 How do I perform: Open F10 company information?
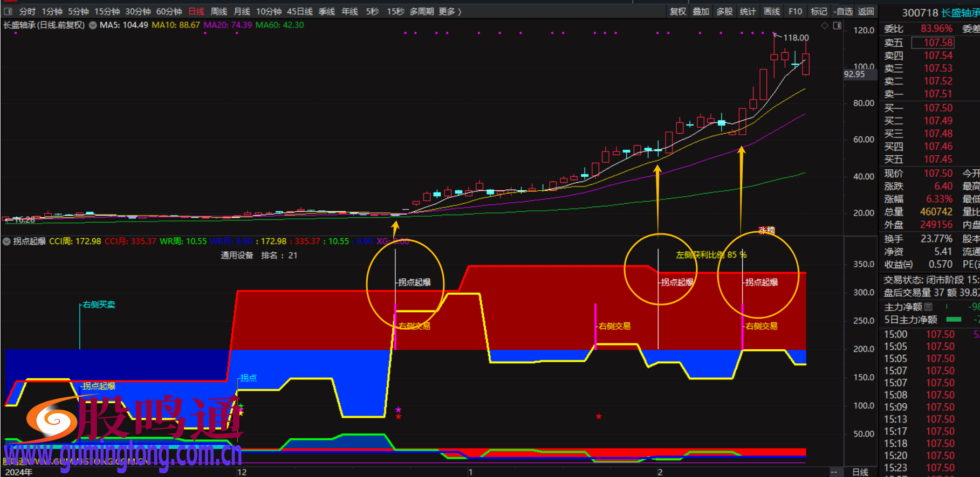coord(795,11)
